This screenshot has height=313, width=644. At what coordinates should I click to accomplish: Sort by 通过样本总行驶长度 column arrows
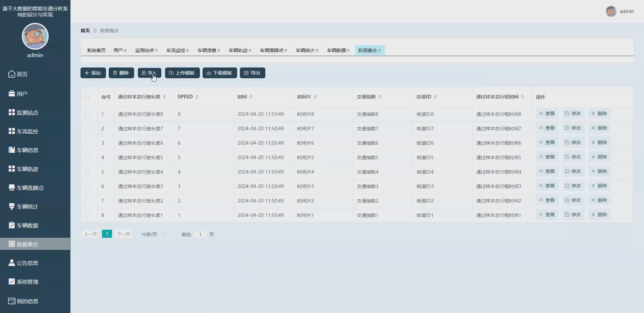164,97
